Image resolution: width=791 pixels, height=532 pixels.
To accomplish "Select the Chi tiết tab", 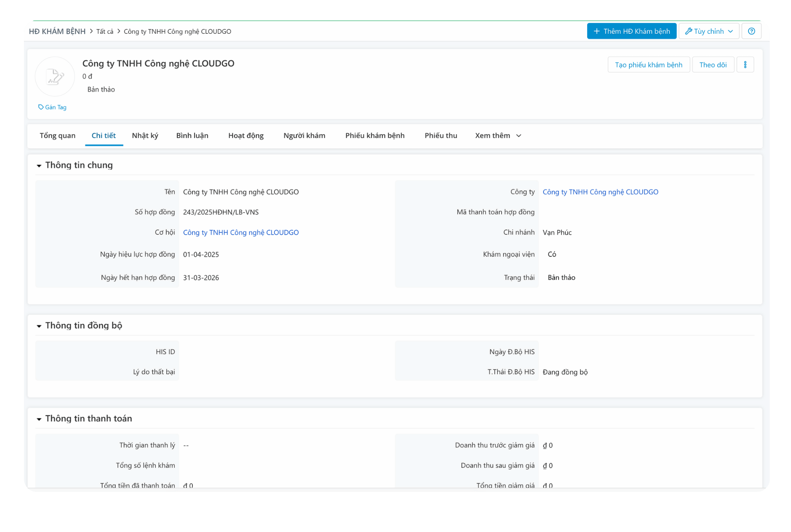I will click(x=103, y=135).
